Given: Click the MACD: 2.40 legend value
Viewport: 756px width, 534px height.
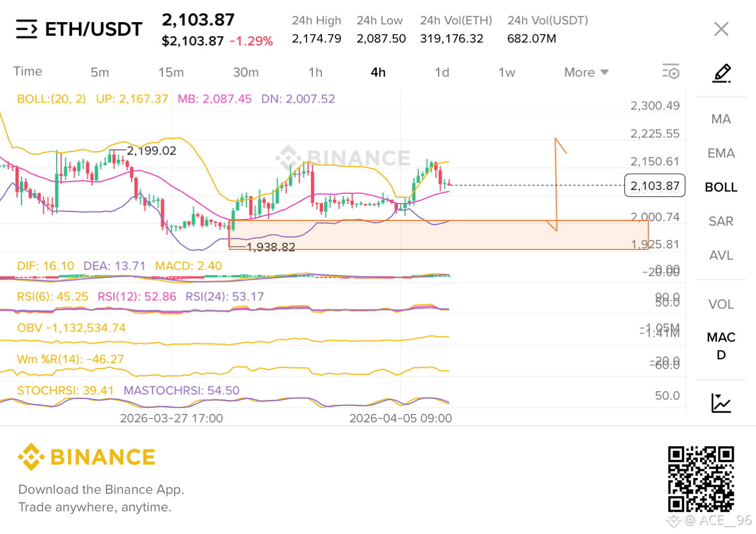Looking at the screenshot, I should point(189,266).
